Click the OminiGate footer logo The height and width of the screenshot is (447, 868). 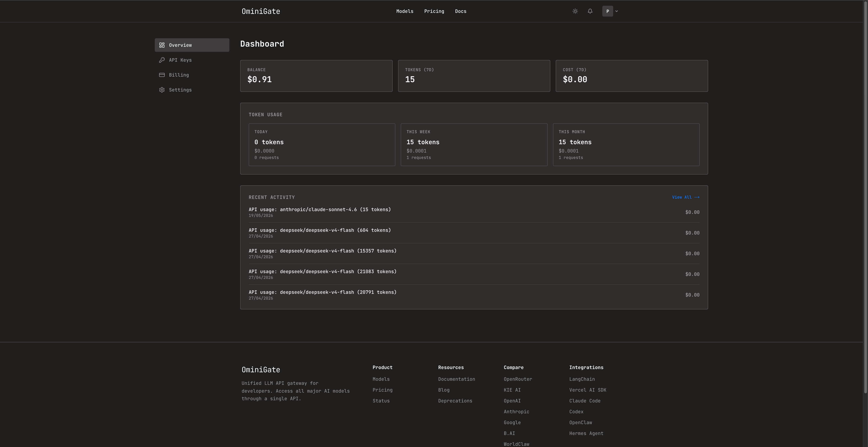261,370
